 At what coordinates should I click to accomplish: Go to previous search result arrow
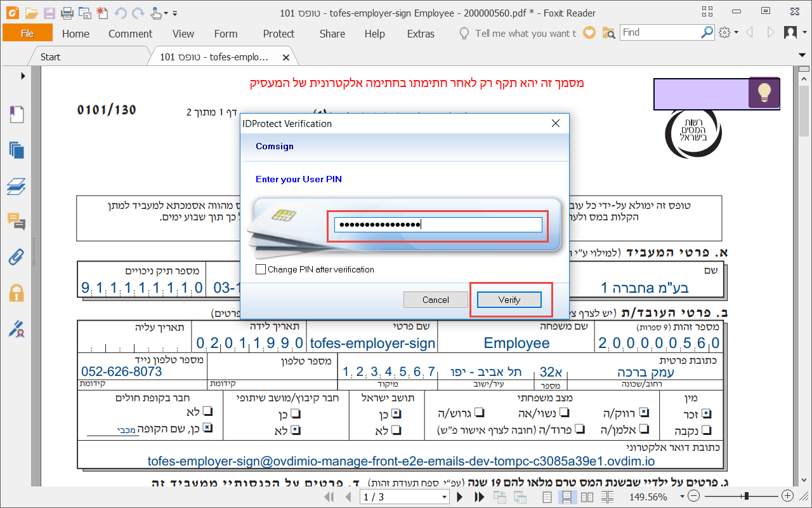pyautogui.click(x=749, y=32)
